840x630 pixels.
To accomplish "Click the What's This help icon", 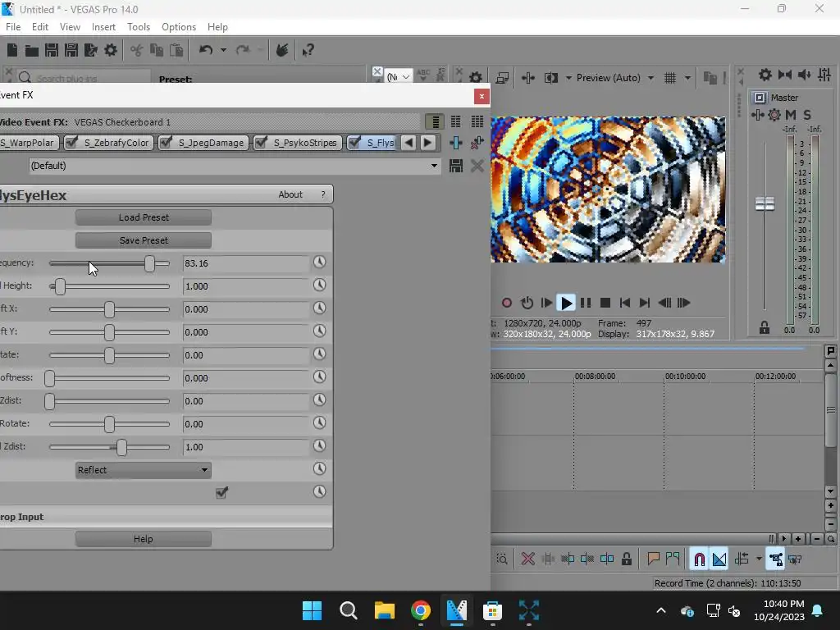I will tap(308, 50).
